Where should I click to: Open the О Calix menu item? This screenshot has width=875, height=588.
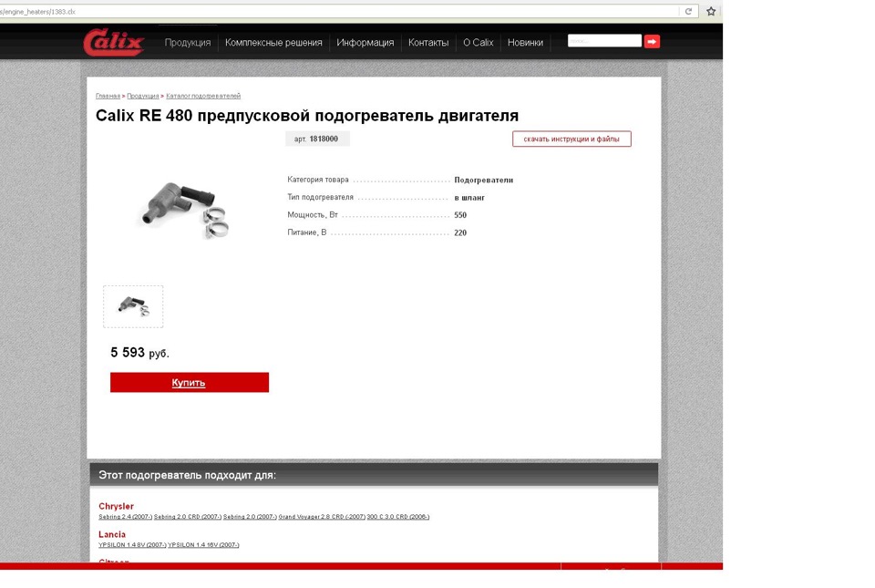[479, 43]
